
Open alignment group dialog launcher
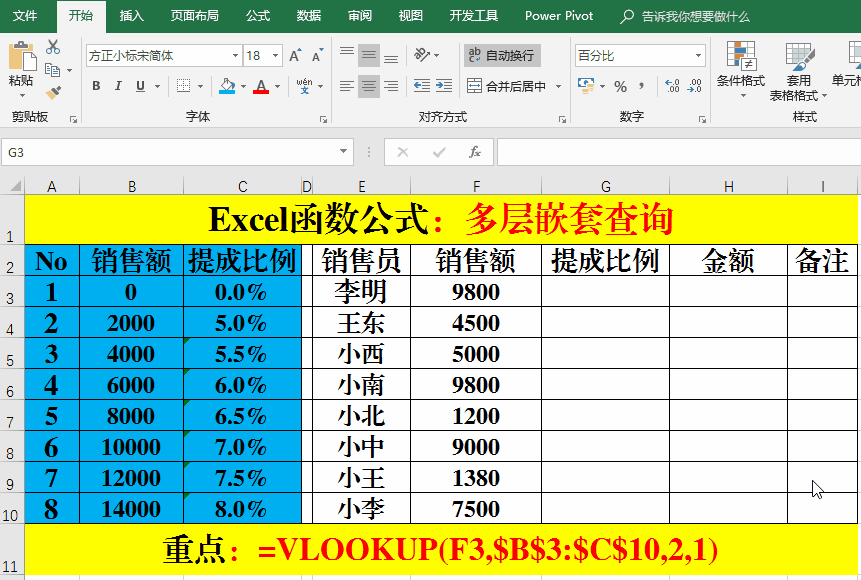click(562, 119)
